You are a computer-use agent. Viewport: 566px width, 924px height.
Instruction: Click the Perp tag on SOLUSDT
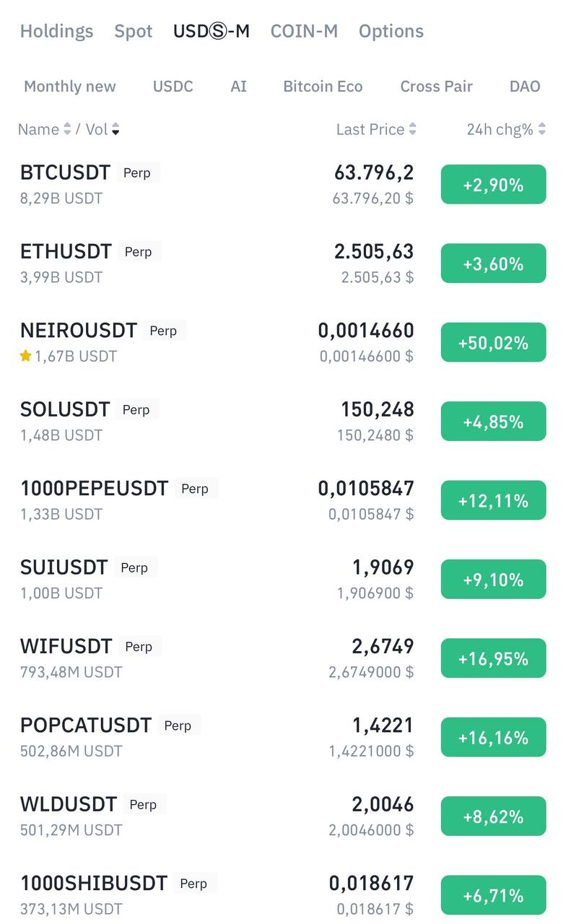136,409
